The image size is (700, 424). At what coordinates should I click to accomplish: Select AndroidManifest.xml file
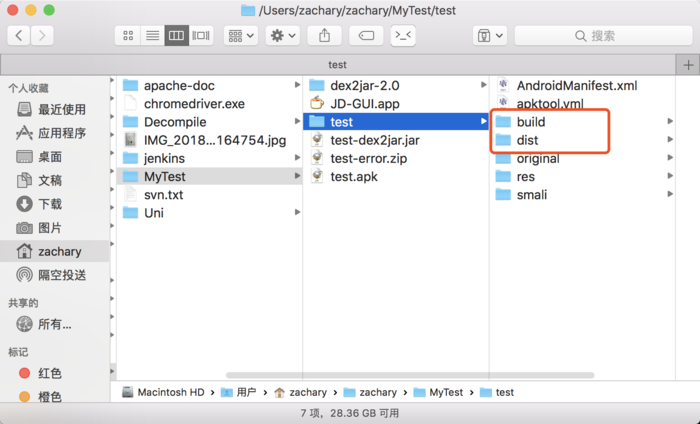coord(583,85)
